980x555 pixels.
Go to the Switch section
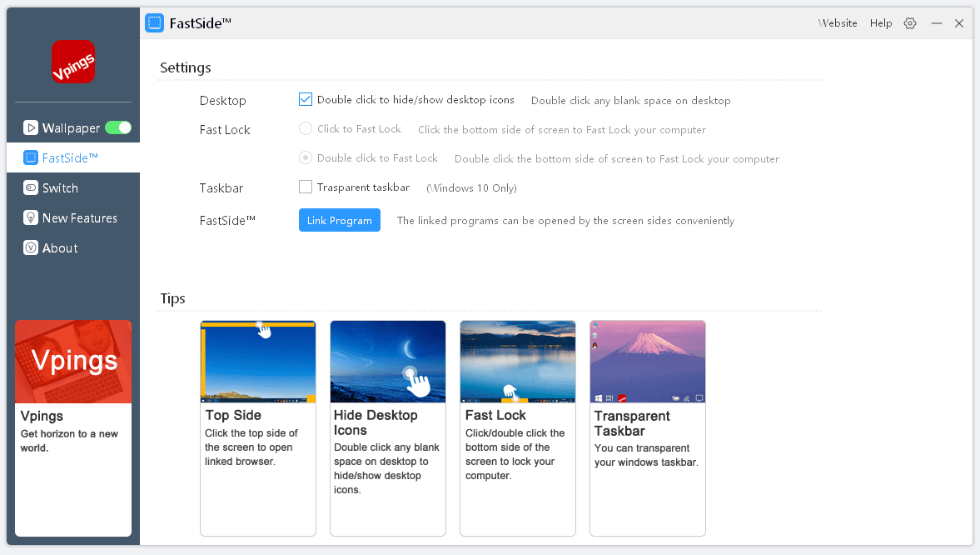[73, 187]
